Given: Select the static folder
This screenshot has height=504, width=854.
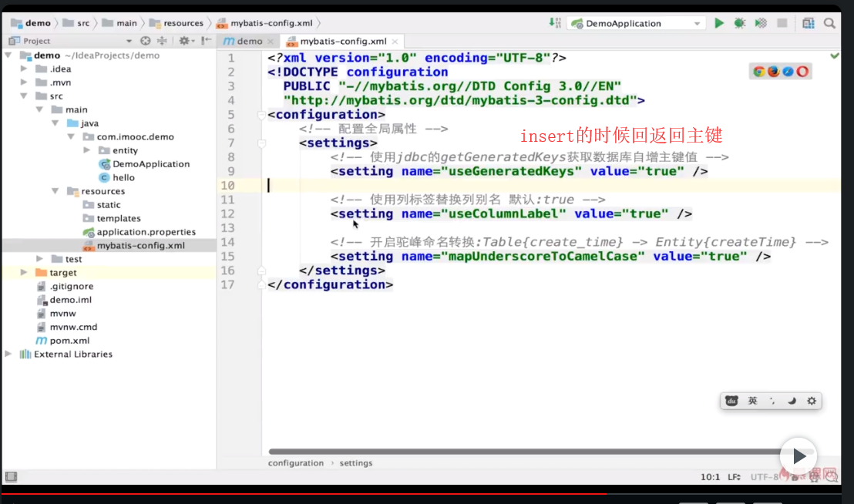Looking at the screenshot, I should click(x=102, y=205).
